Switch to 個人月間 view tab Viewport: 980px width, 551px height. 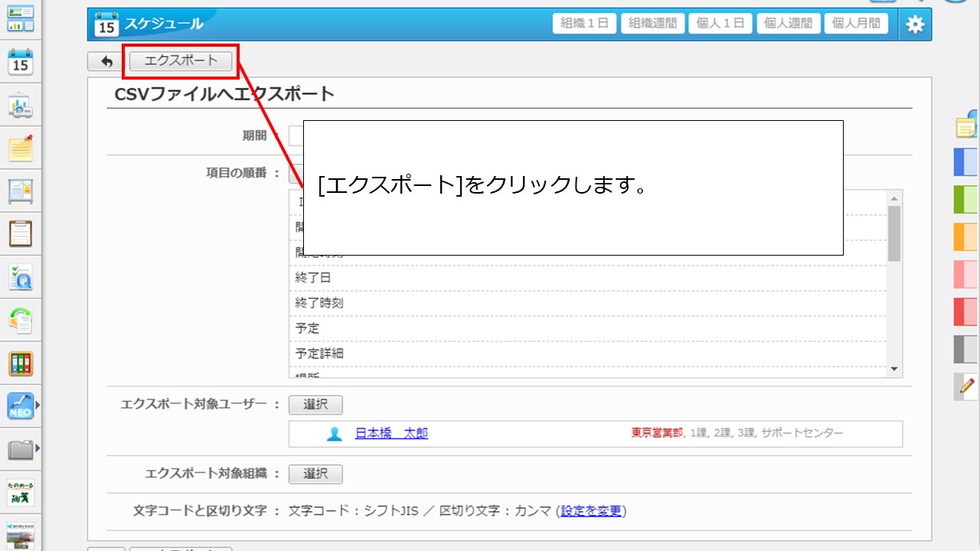(856, 24)
